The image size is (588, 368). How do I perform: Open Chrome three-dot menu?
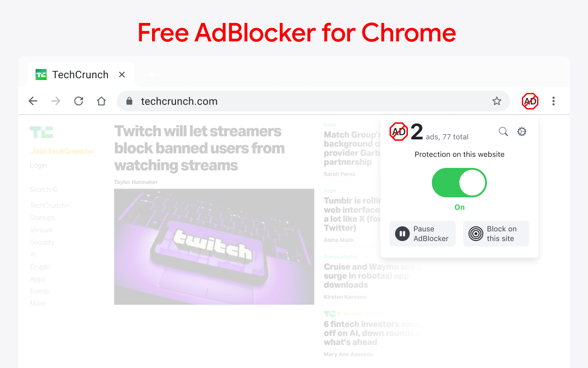(554, 101)
